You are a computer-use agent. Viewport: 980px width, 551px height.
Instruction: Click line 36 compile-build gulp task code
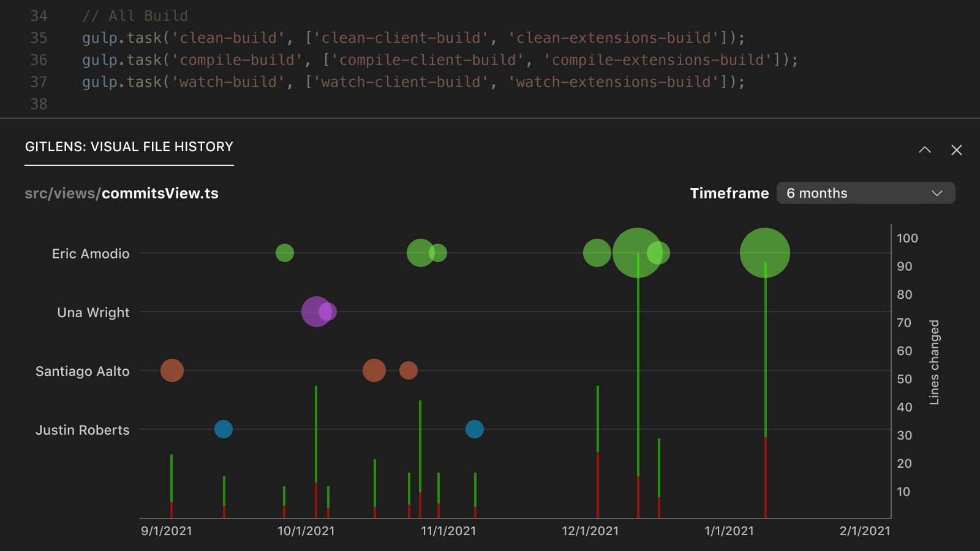click(440, 60)
